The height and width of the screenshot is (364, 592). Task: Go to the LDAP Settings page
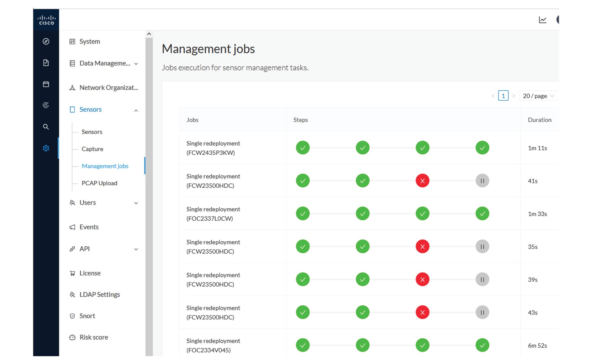[99, 294]
